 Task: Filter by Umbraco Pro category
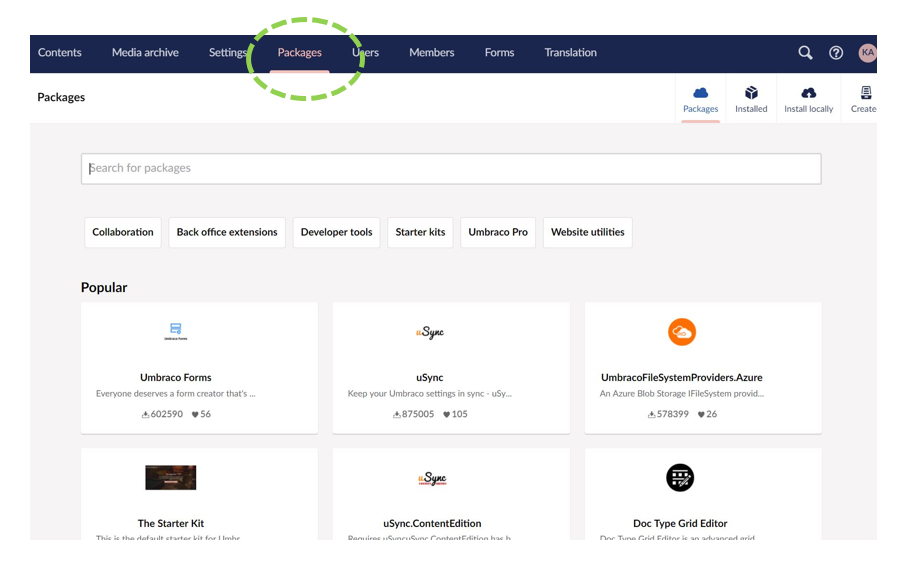[498, 232]
